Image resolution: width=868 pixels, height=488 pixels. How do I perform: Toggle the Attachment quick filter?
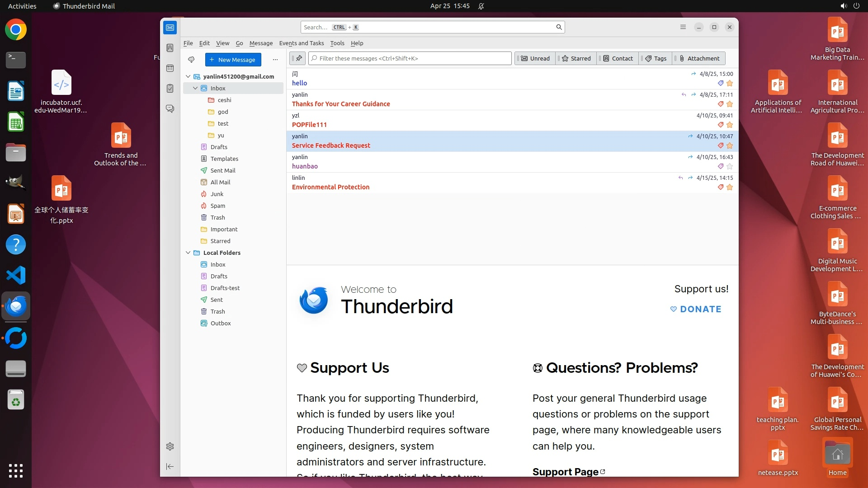pyautogui.click(x=699, y=58)
